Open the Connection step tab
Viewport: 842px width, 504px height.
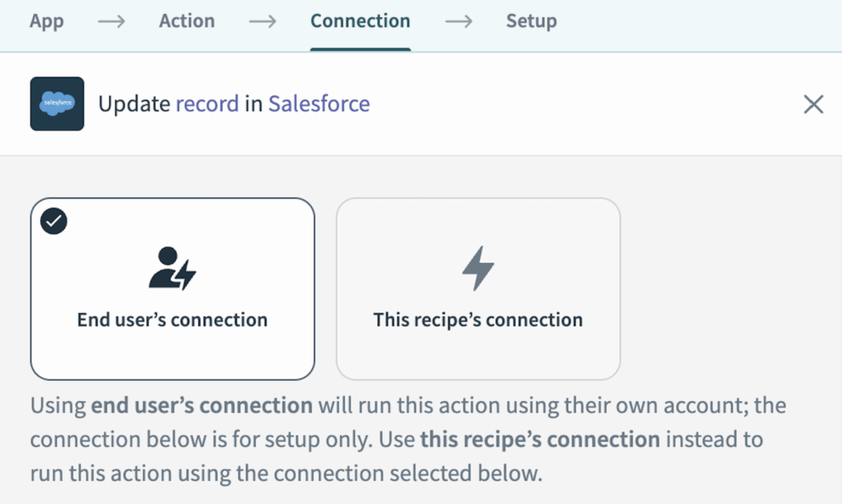[360, 21]
